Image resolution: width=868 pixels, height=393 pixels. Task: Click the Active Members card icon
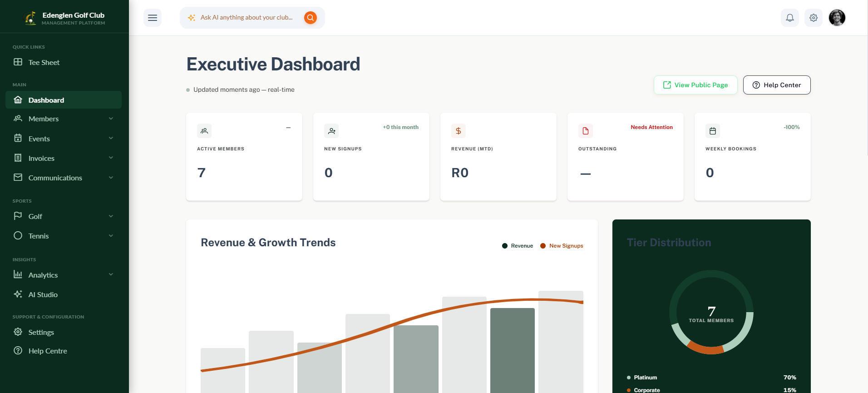pyautogui.click(x=204, y=131)
